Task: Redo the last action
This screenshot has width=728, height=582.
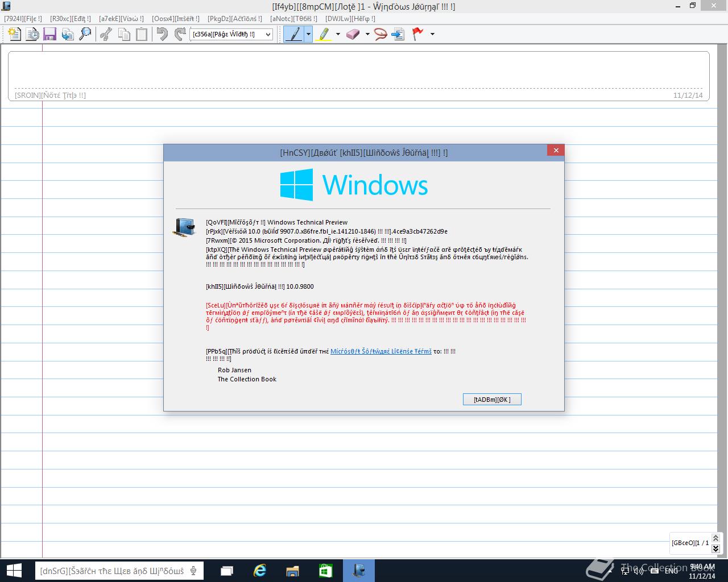Action: point(180,34)
